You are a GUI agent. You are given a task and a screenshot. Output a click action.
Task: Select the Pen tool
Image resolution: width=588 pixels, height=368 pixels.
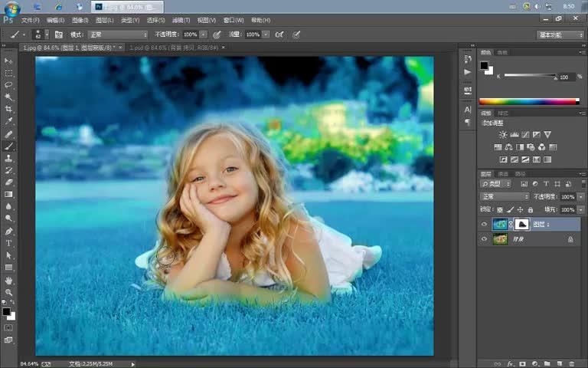8,231
